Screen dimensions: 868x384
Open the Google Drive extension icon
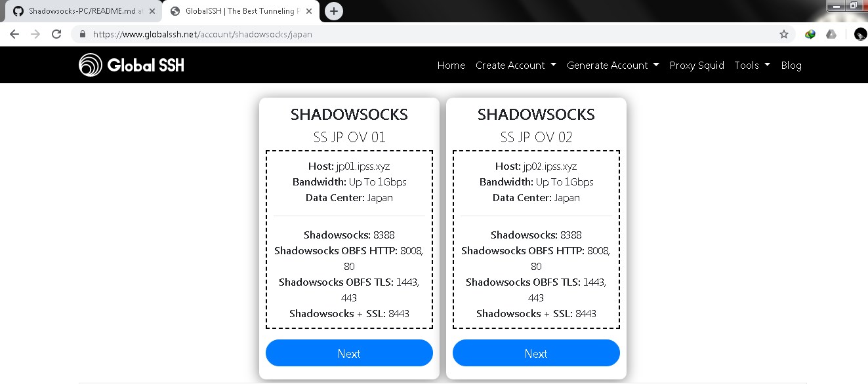[x=831, y=34]
